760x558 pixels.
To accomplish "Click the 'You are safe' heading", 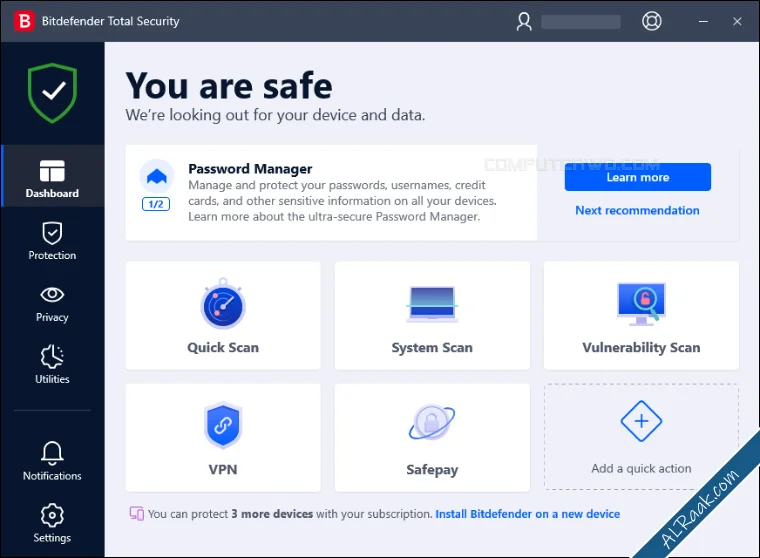I will coord(229,86).
